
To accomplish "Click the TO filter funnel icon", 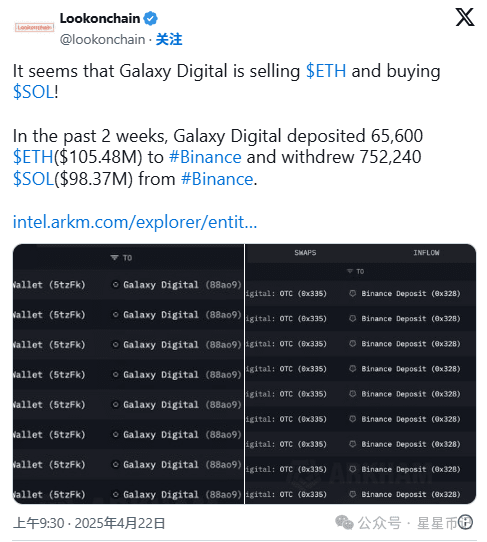I will point(114,258).
